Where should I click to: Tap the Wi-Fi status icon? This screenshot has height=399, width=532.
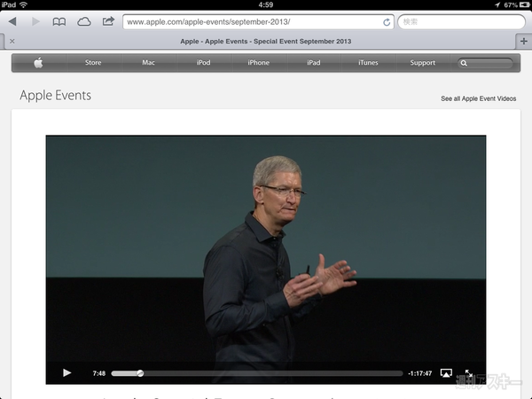pyautogui.click(x=23, y=4)
